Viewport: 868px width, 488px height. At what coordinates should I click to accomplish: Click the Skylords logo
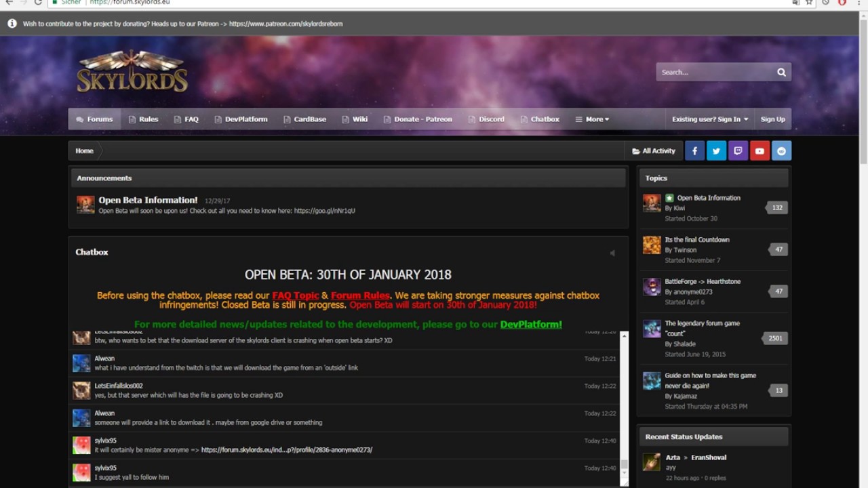coord(132,72)
